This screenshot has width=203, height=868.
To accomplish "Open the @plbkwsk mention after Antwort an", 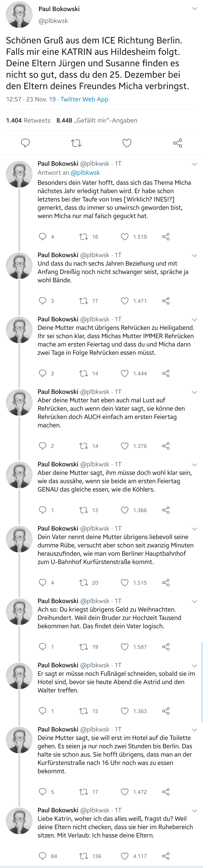I will [x=85, y=173].
